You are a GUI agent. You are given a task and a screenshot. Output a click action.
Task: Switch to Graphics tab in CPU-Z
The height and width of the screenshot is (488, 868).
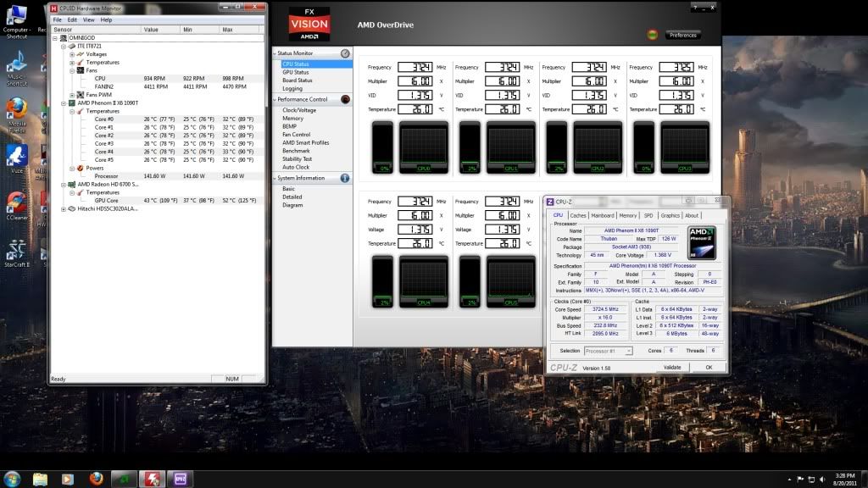pyautogui.click(x=670, y=216)
